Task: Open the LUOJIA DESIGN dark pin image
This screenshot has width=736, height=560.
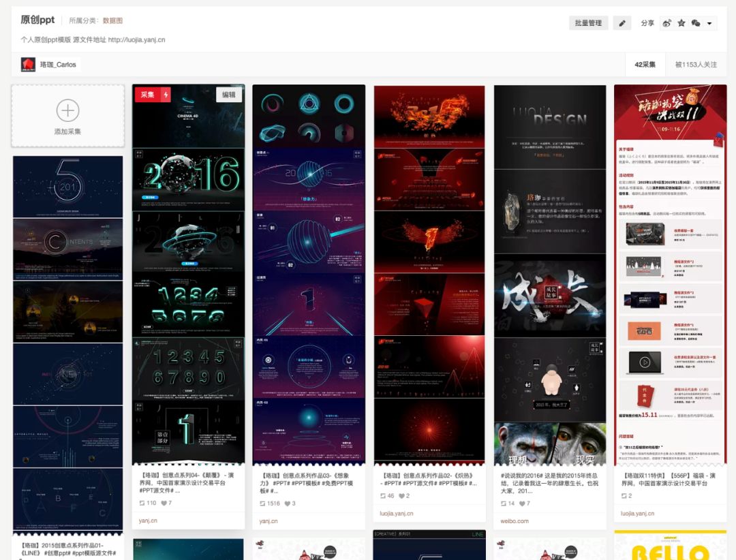Action: (550, 275)
